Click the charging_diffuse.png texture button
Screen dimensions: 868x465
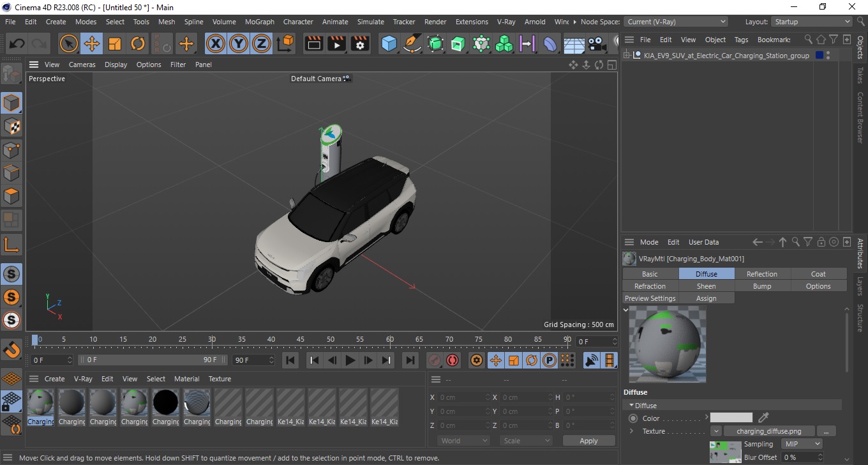[x=768, y=431]
